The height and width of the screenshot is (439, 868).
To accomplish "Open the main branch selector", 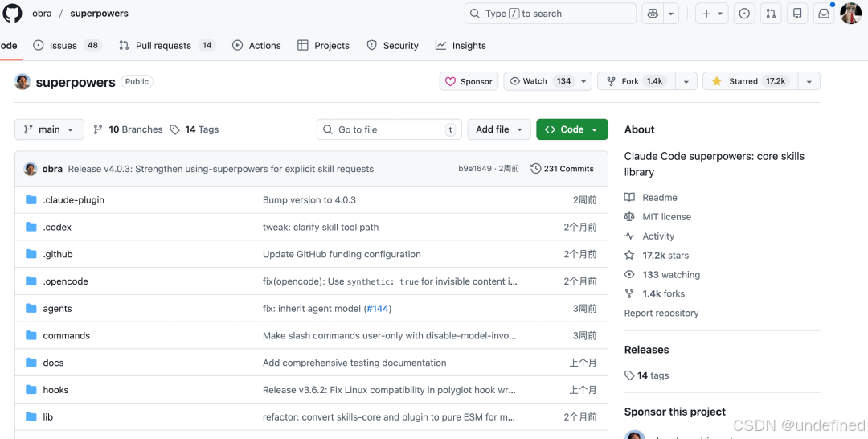I will [x=49, y=129].
